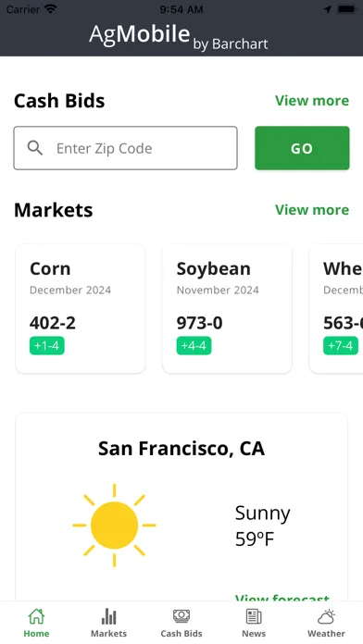Tap the magnifier icon in zip field
The width and height of the screenshot is (363, 644).
coord(35,148)
